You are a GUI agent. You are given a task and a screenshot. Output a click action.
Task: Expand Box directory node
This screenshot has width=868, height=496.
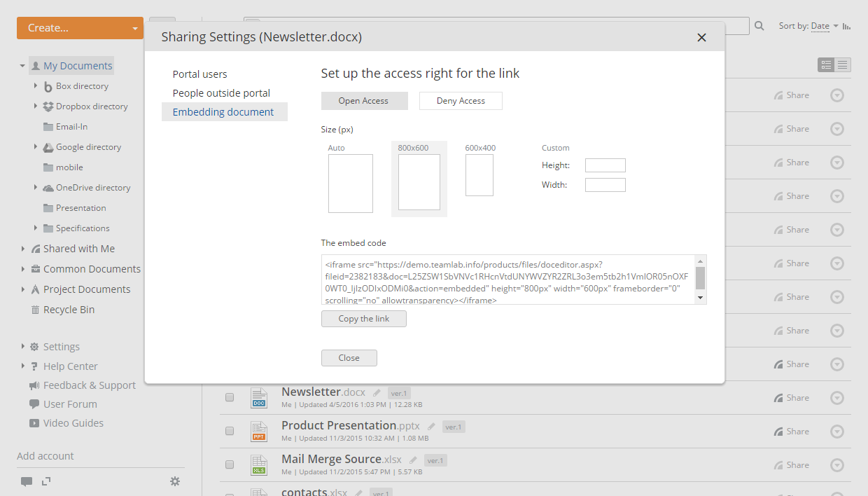[x=36, y=86]
